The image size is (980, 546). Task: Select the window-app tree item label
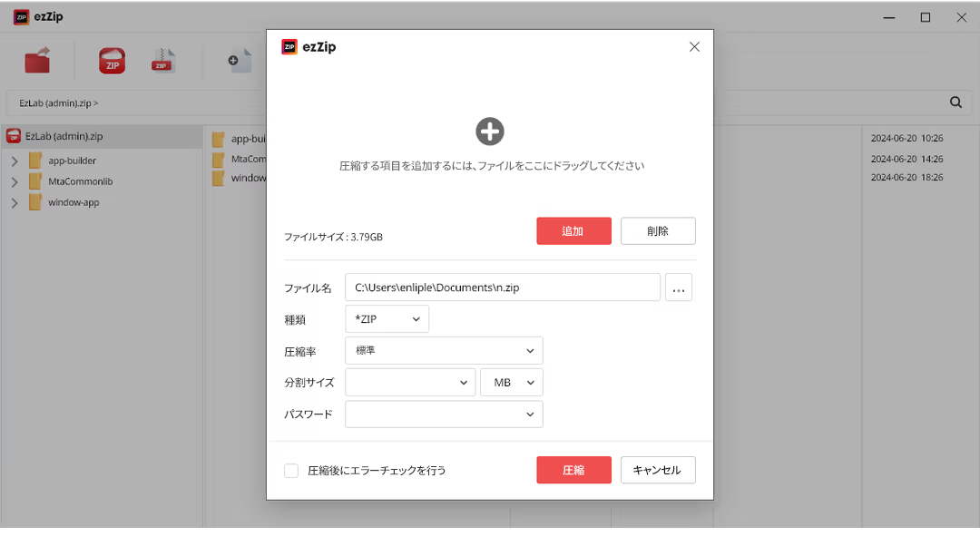click(x=73, y=202)
